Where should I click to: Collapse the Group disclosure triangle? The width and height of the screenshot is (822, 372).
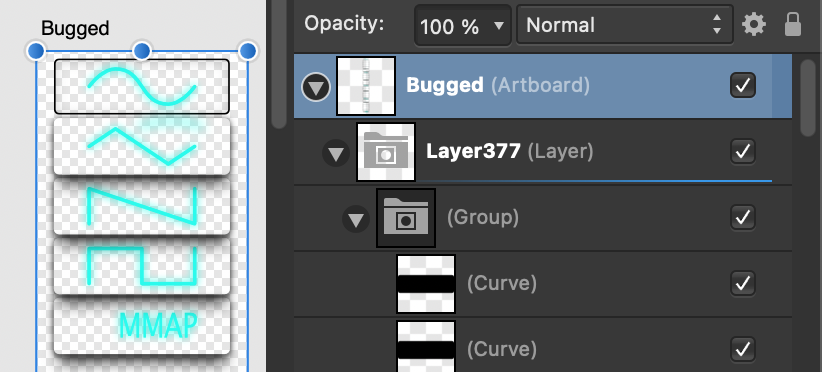click(356, 219)
